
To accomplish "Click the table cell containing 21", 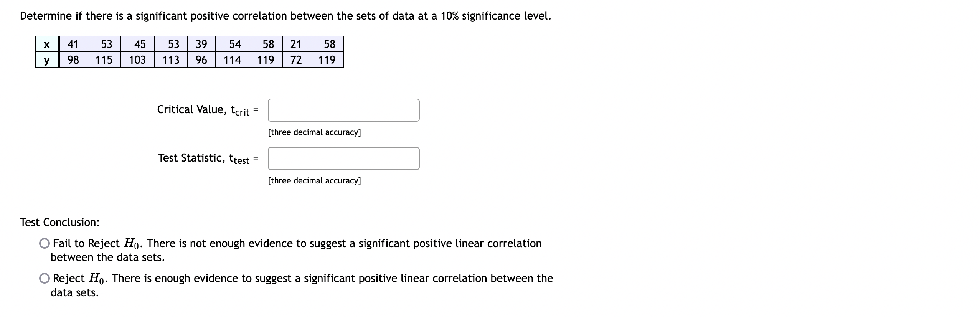I will [x=294, y=44].
